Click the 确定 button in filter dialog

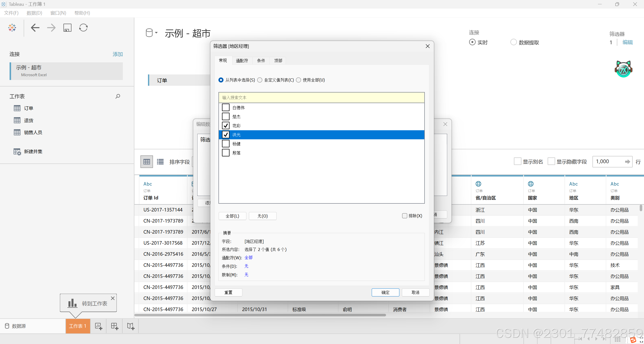click(385, 292)
